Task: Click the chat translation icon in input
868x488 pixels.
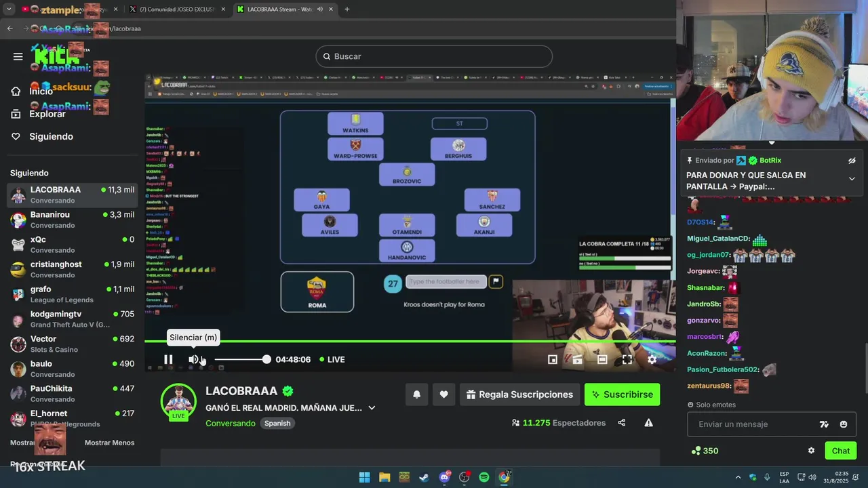Action: click(x=824, y=424)
